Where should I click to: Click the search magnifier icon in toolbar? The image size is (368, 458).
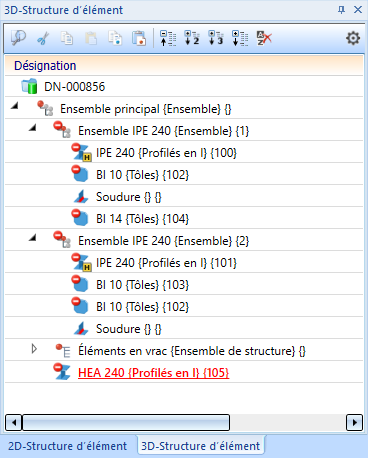pos(18,38)
